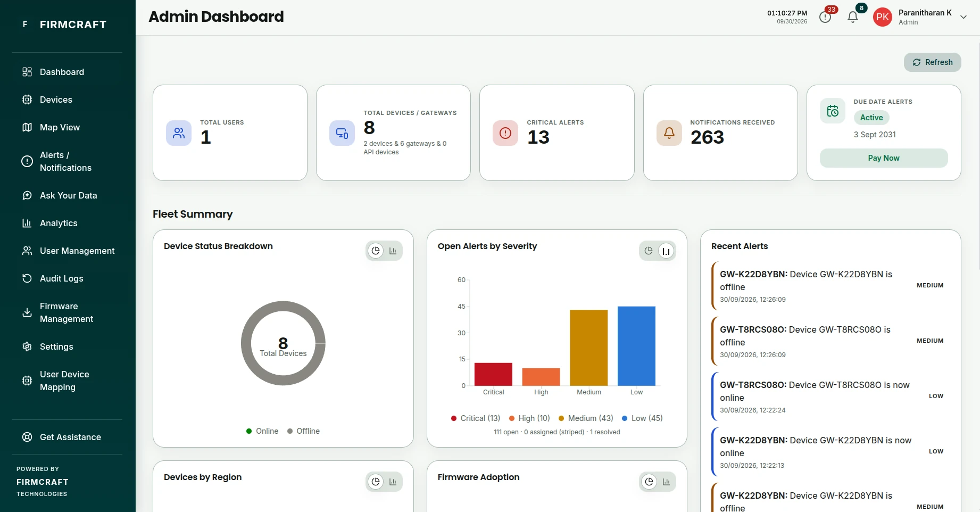The image size is (980, 512).
Task: Toggle the Online legend entry
Action: pos(262,431)
